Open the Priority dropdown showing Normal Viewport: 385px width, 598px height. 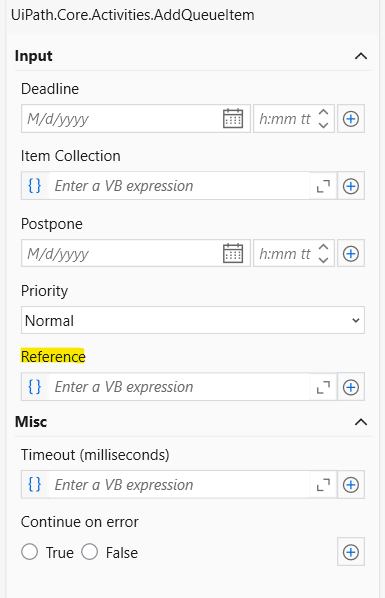pos(193,320)
